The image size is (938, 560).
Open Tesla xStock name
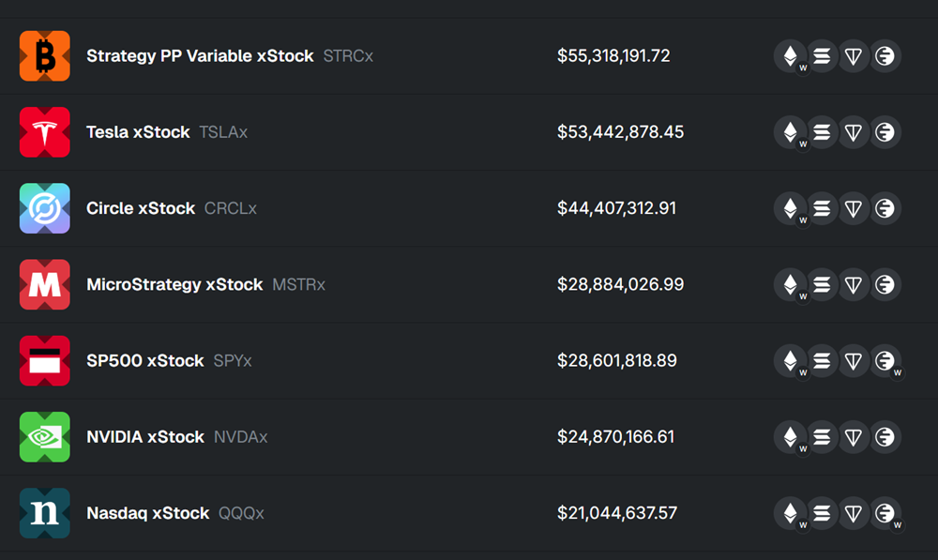138,132
